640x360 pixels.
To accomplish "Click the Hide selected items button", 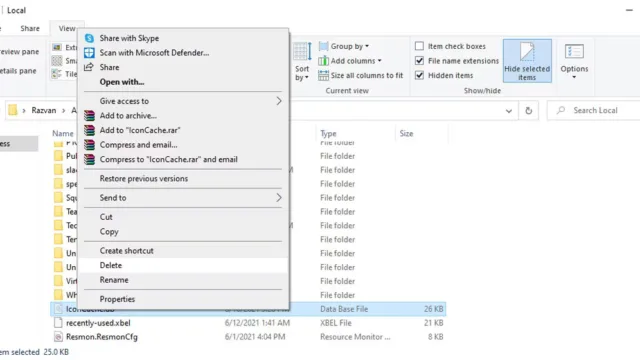I will click(x=527, y=61).
